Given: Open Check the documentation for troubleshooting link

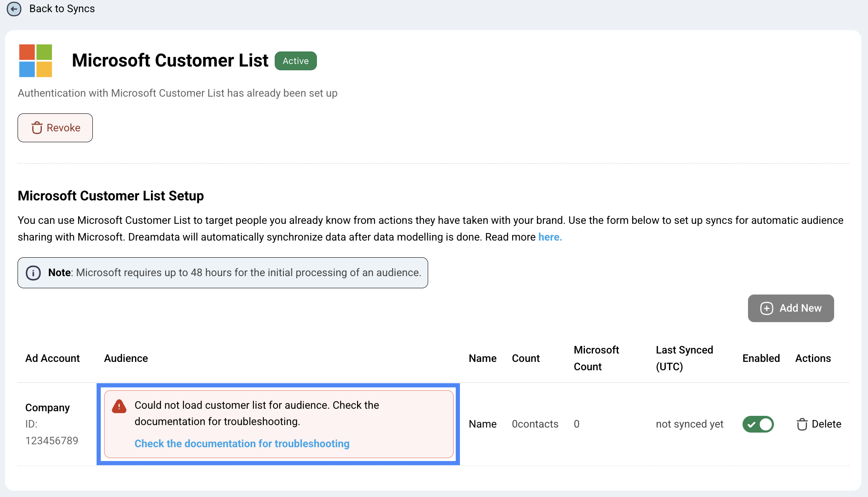Looking at the screenshot, I should pos(242,443).
